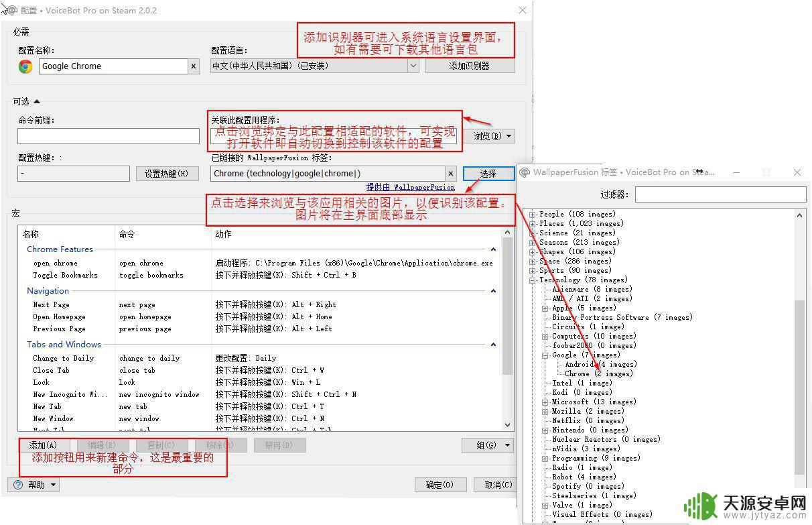Select the 'New Incognito Wi...' macro row
The height and width of the screenshot is (525, 812).
pyautogui.click(x=260, y=395)
